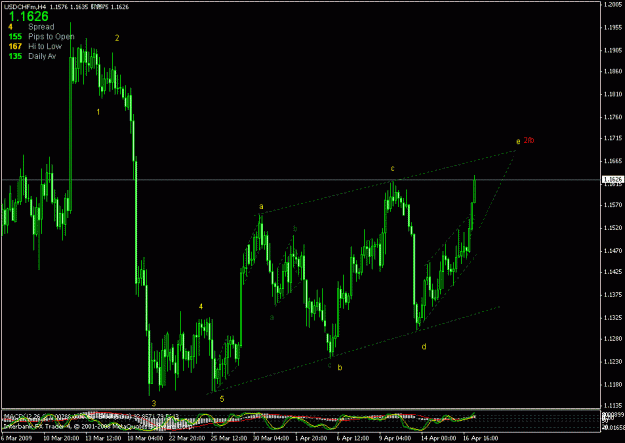Click the USDCHFm,H4 chart title text
This screenshot has height=443, width=625.
25,7
